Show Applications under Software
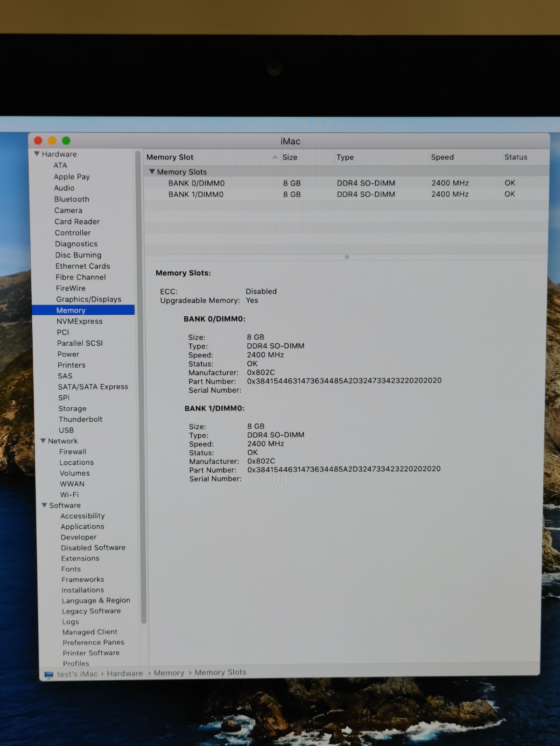Image resolution: width=560 pixels, height=746 pixels. pyautogui.click(x=82, y=527)
